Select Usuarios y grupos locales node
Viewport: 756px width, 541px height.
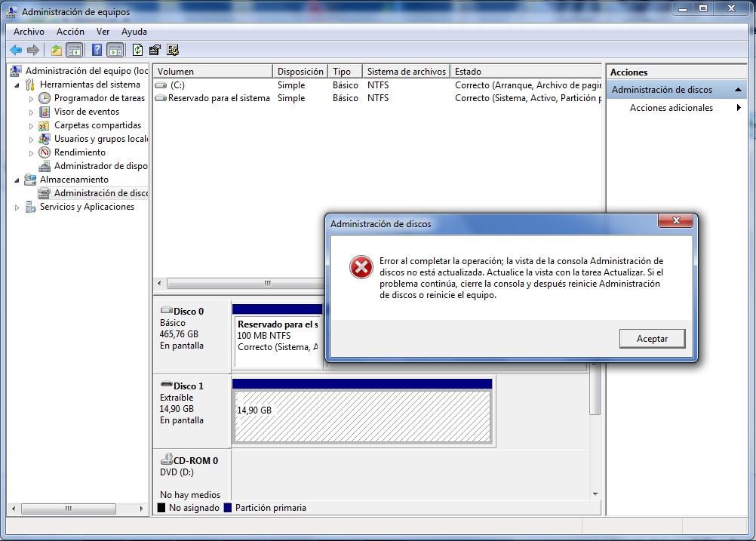click(101, 138)
